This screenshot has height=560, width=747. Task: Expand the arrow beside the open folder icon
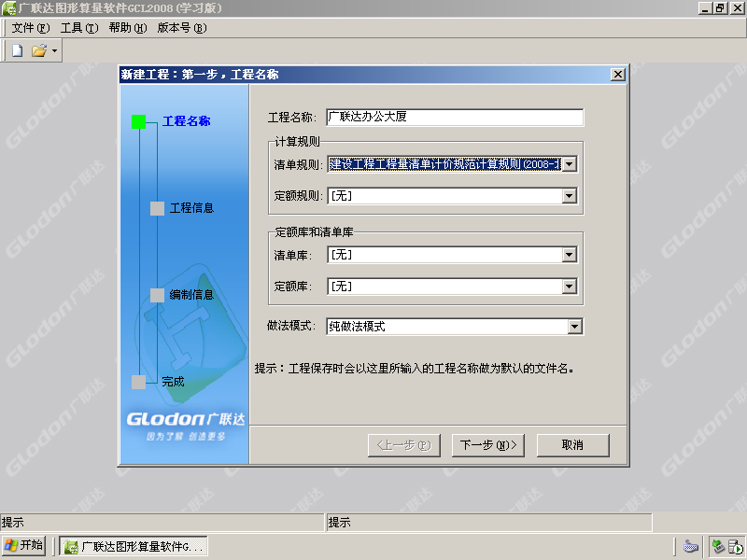[x=54, y=50]
